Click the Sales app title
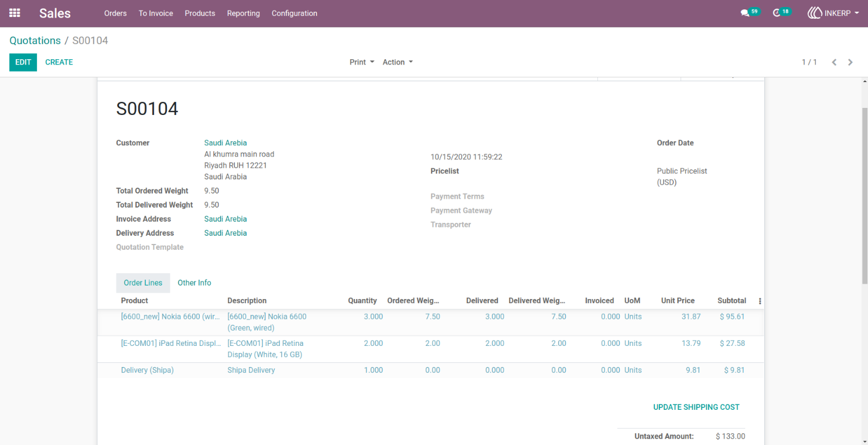The height and width of the screenshot is (445, 868). [55, 13]
